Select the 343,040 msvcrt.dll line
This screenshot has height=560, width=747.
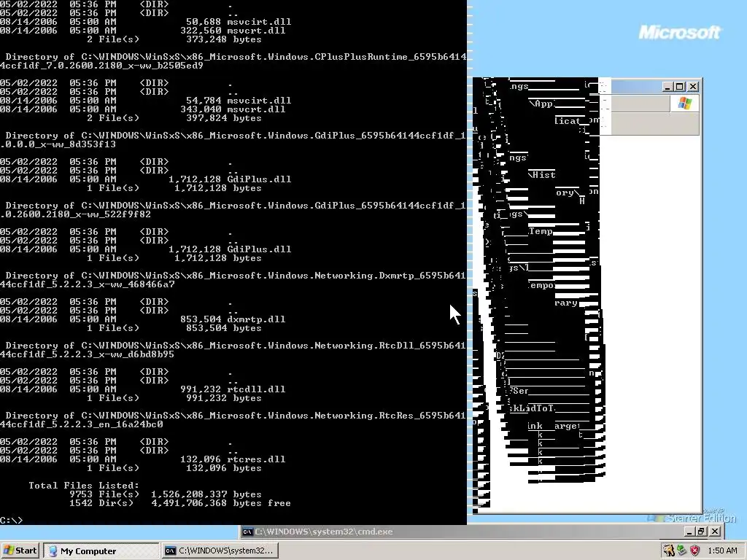(x=143, y=109)
